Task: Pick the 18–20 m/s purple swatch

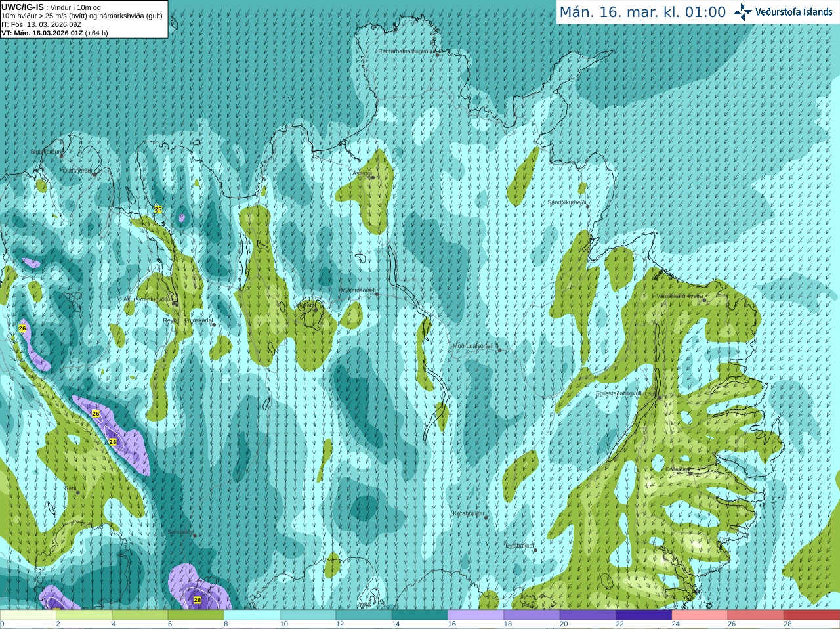Action: click(x=532, y=615)
